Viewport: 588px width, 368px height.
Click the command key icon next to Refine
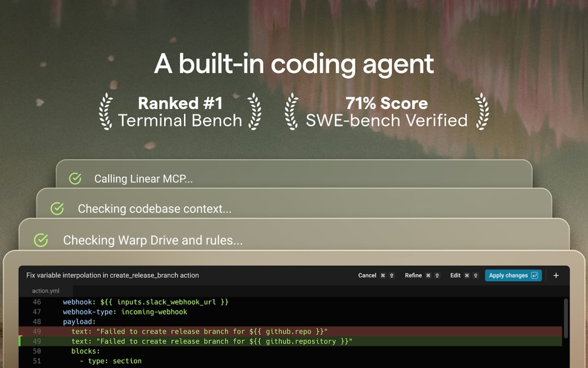[428, 276]
